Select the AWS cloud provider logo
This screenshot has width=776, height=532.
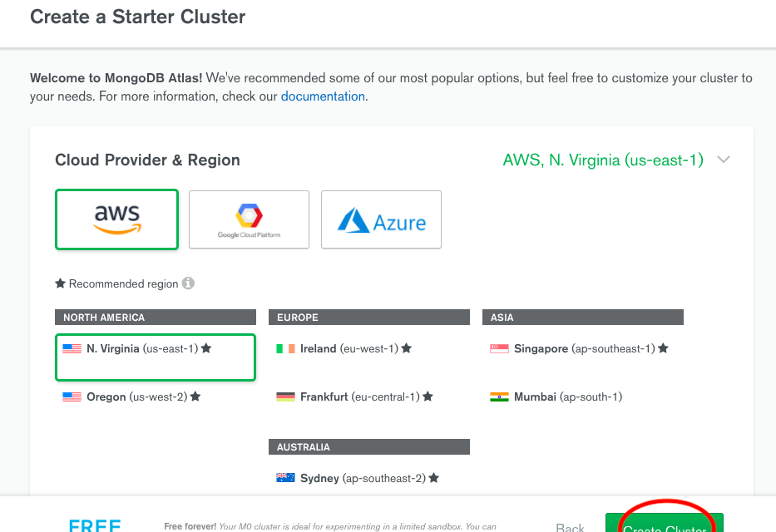[116, 219]
